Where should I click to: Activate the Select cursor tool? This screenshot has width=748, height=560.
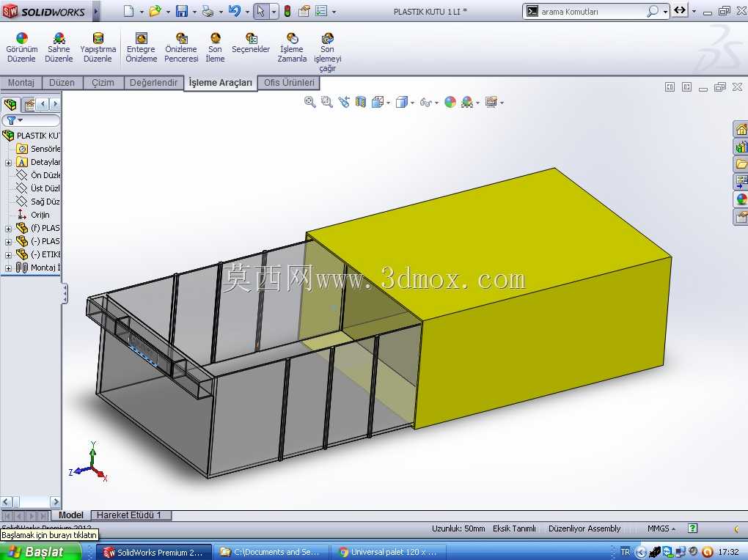(260, 11)
